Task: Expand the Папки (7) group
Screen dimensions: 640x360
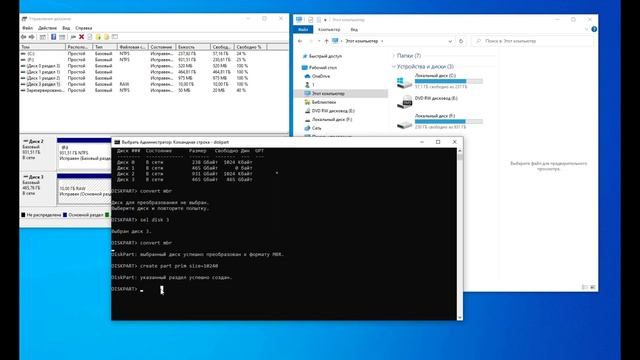Action: (394, 56)
